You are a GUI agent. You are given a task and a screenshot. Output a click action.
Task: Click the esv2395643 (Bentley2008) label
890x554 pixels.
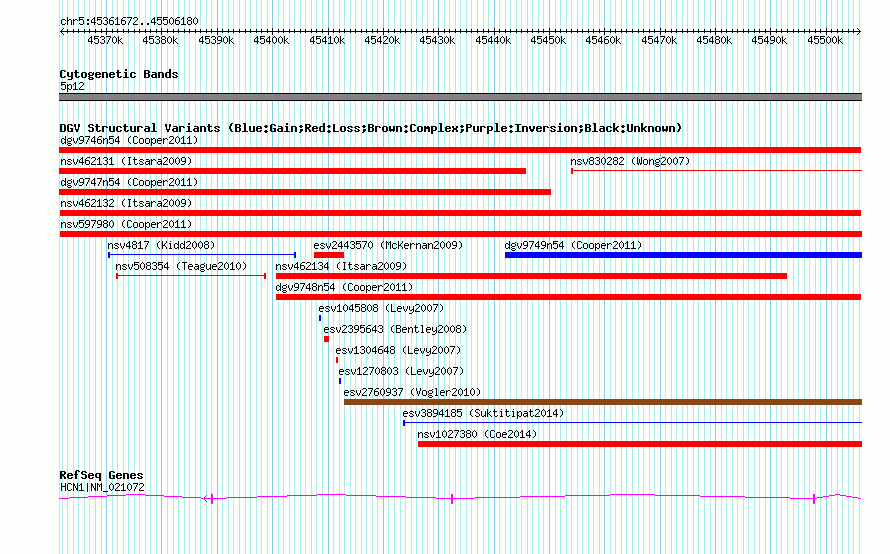click(x=395, y=329)
